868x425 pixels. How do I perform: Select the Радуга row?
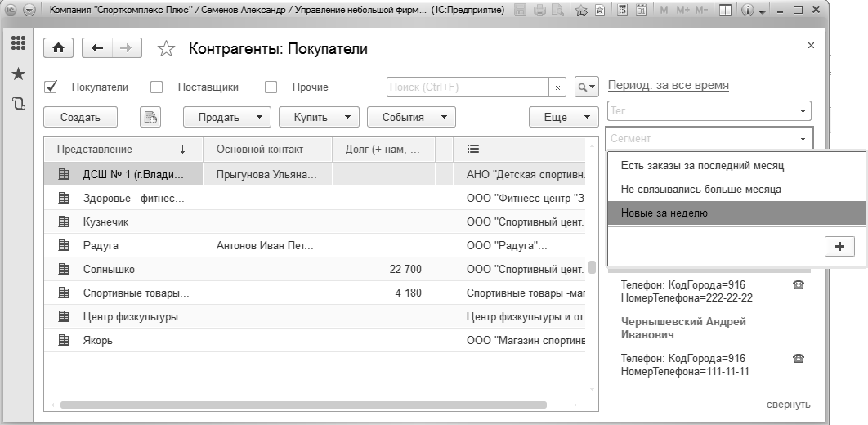click(315, 246)
